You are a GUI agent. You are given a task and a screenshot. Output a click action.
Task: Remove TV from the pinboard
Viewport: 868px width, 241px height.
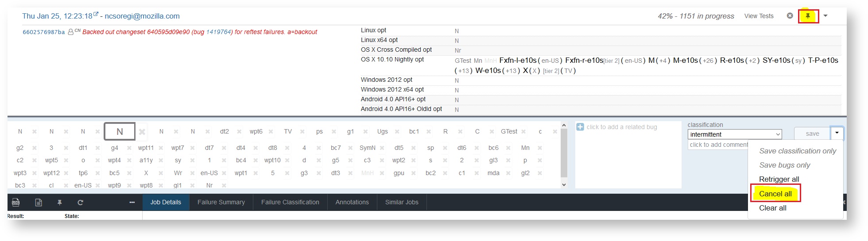point(302,132)
